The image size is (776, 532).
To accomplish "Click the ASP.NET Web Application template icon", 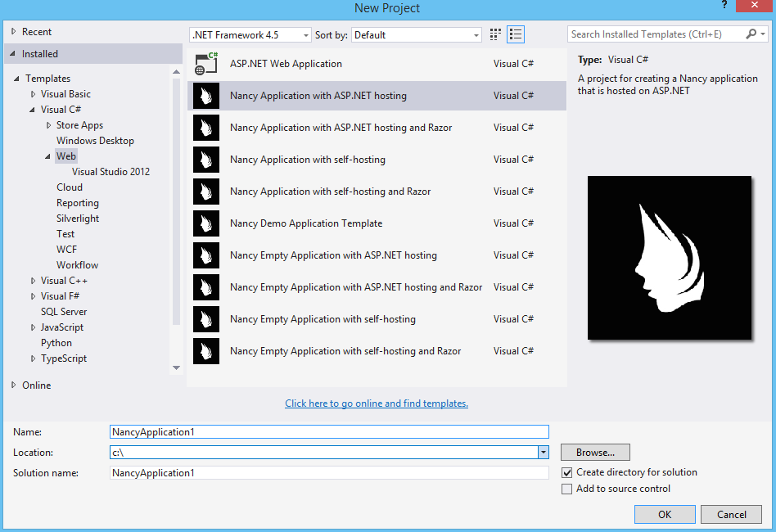I will coord(206,64).
